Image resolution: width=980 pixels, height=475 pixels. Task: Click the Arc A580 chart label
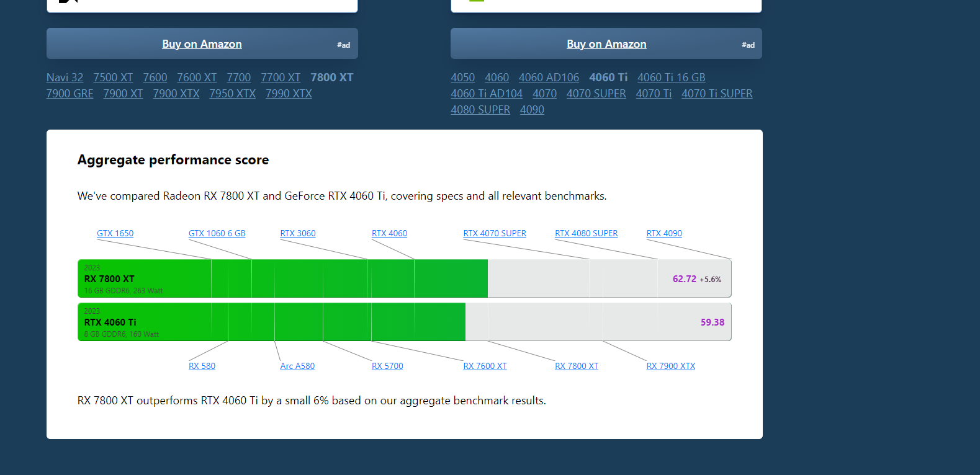coord(297,366)
